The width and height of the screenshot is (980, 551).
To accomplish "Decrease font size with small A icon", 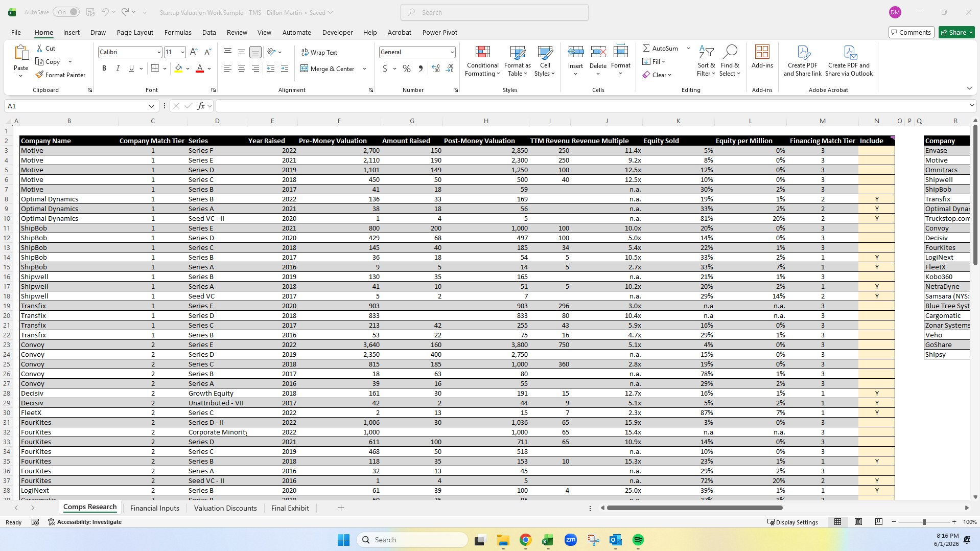I will coord(207,52).
